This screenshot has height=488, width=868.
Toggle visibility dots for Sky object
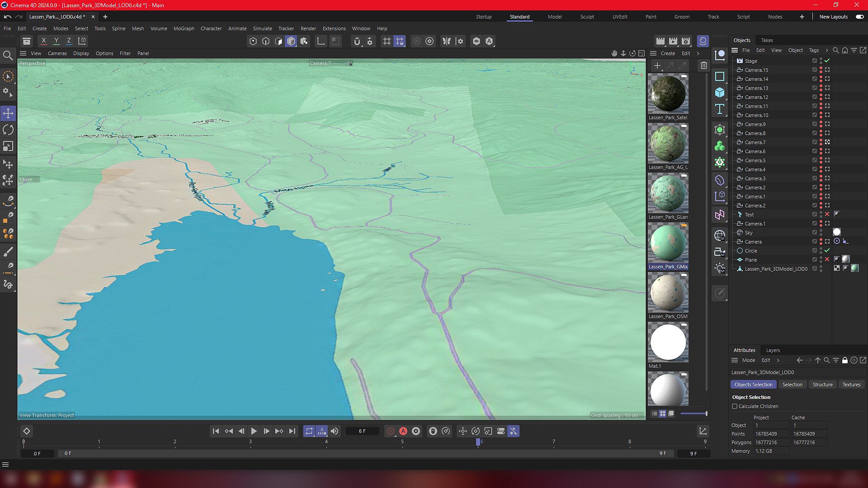[x=821, y=232]
